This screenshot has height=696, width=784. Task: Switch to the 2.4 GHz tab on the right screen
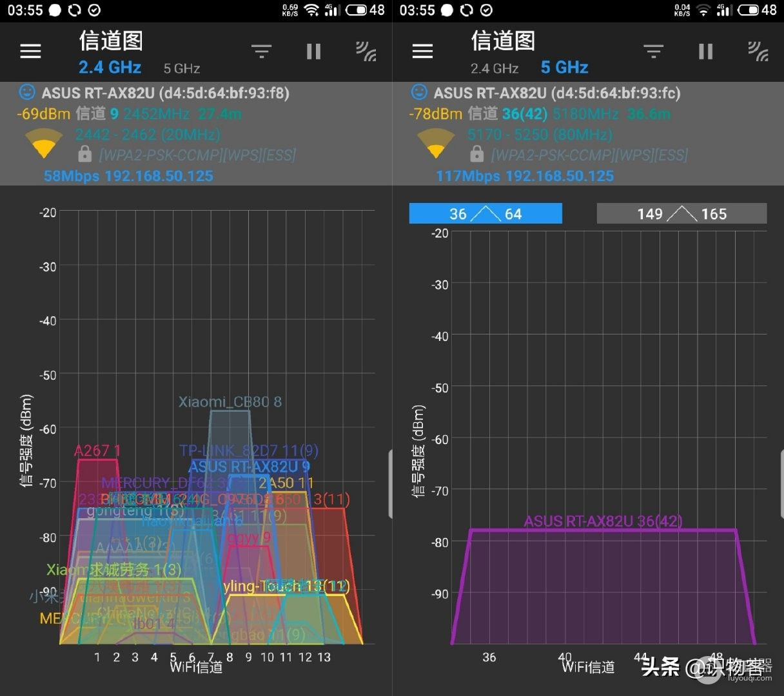click(x=495, y=68)
